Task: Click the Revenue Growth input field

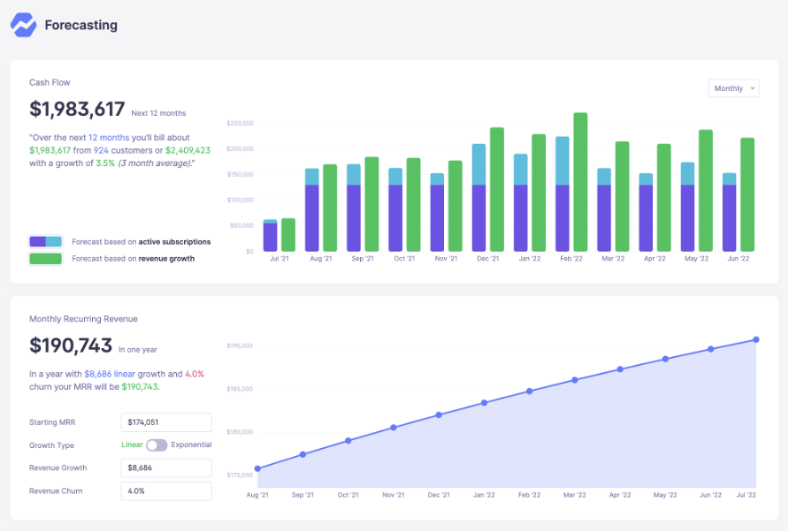Action: point(165,468)
